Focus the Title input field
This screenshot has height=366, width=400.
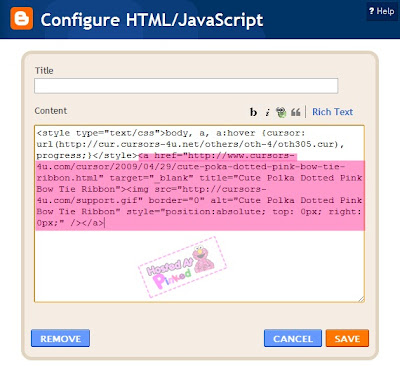coord(186,86)
